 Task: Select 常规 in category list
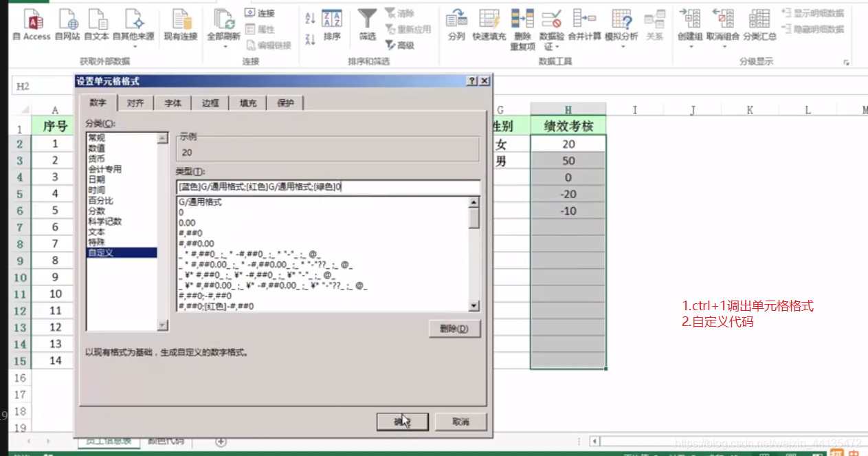(121, 138)
